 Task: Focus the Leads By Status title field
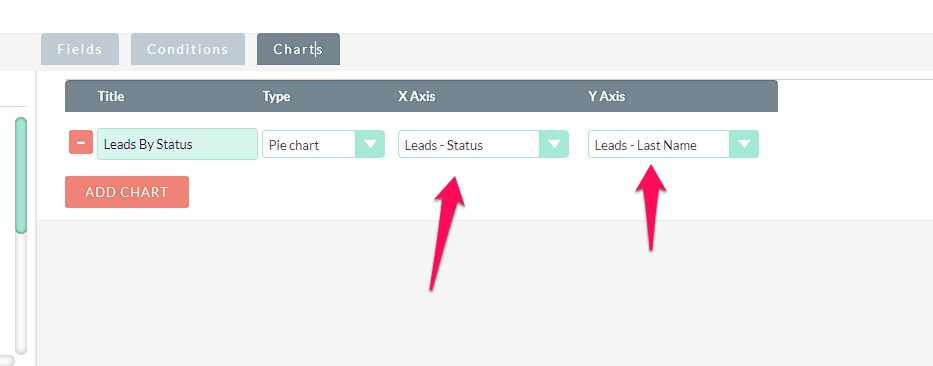pos(177,144)
